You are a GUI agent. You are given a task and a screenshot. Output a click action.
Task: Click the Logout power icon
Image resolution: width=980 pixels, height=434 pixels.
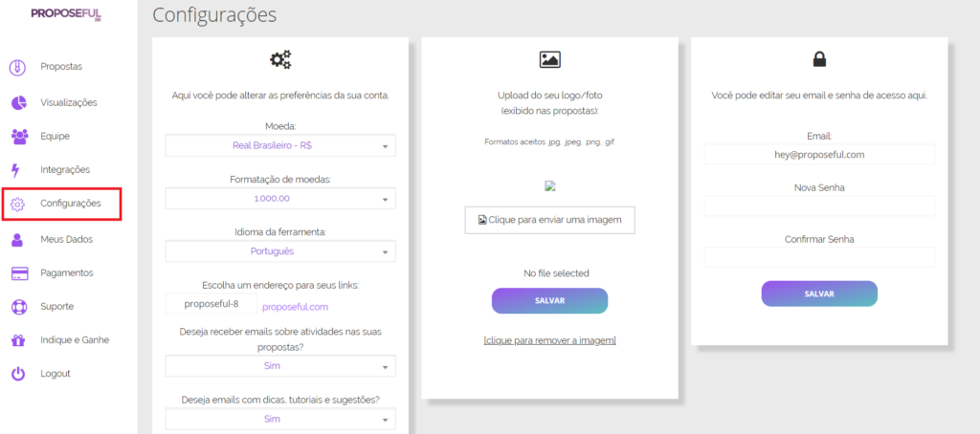tap(18, 374)
